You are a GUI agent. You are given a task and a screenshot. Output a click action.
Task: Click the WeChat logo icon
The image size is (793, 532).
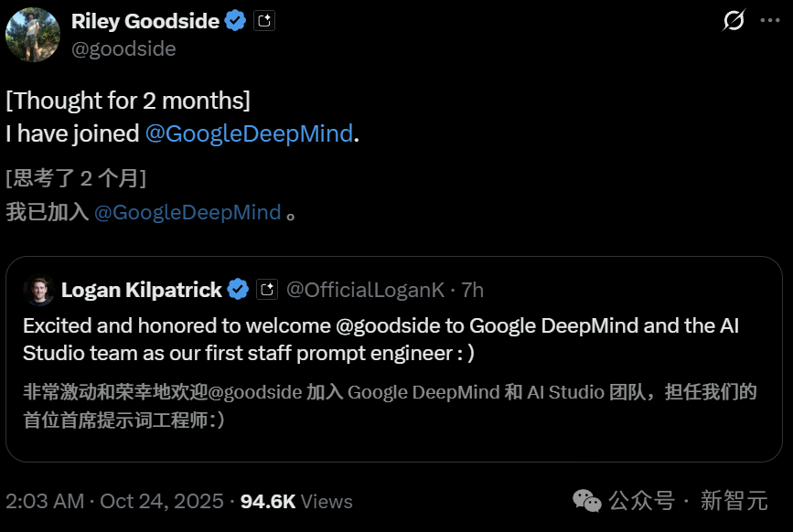[587, 500]
